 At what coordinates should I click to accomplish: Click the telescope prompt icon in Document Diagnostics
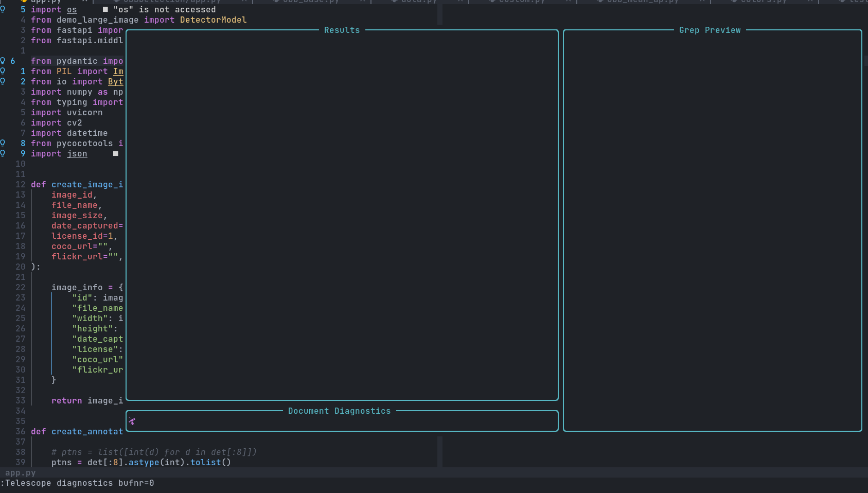pyautogui.click(x=132, y=421)
